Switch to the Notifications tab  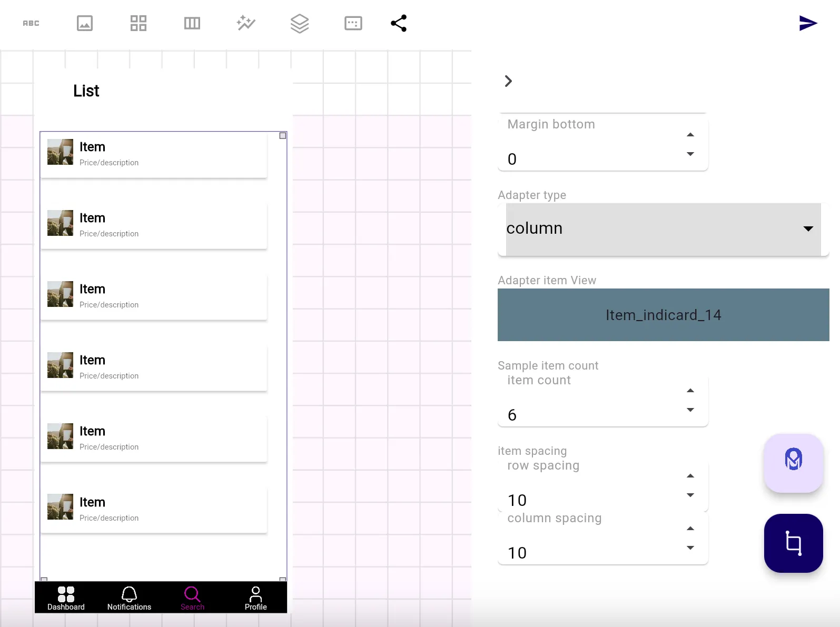pyautogui.click(x=129, y=598)
